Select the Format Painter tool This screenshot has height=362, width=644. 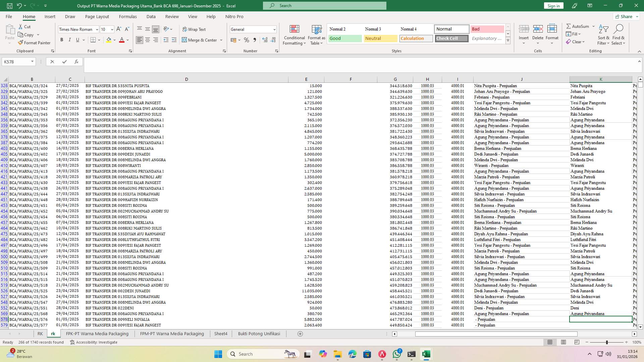35,43
